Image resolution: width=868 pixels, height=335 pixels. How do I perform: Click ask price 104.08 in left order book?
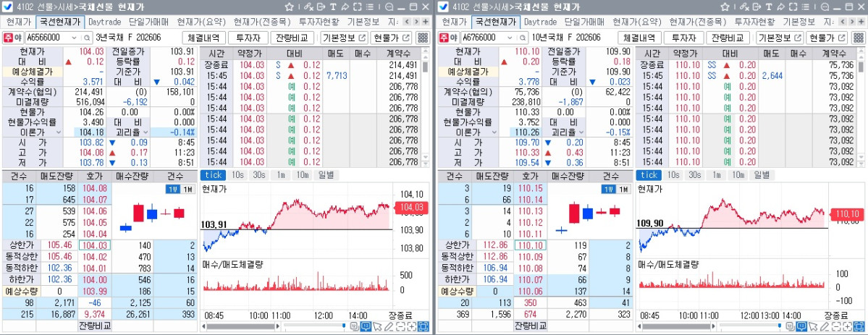point(93,189)
